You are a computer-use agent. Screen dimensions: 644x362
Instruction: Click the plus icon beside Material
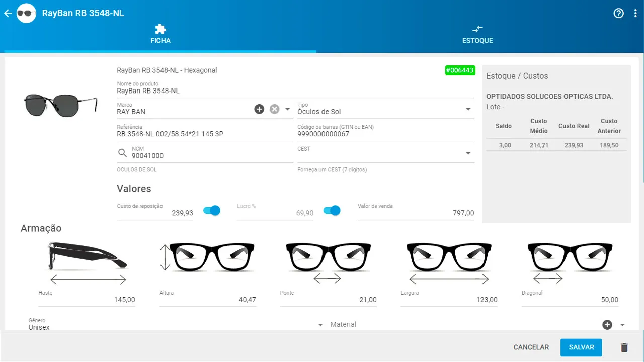[x=607, y=325]
